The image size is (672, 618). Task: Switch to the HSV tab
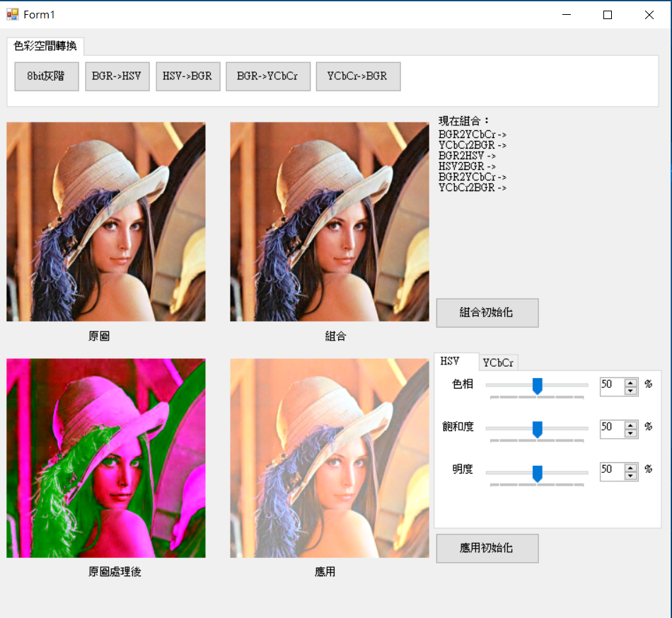[x=456, y=362]
